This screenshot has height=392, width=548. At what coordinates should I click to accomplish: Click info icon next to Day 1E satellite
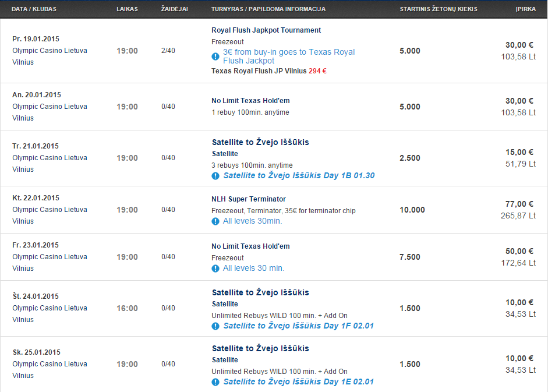(215, 382)
